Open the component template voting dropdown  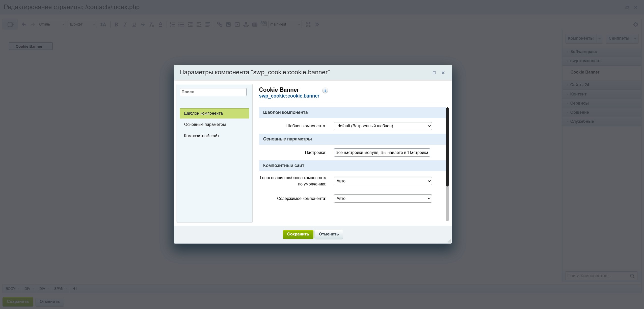pos(383,181)
